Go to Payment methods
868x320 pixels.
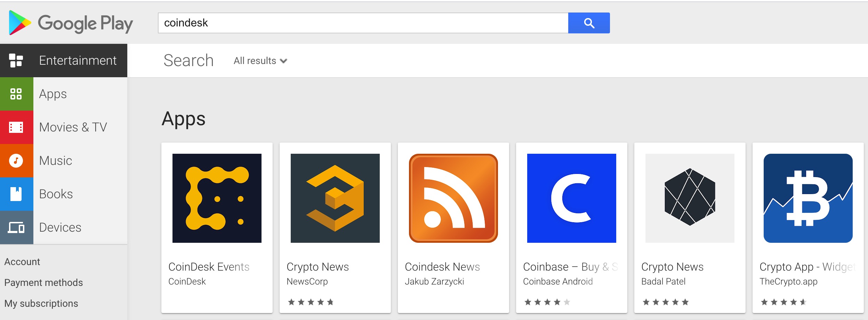[x=43, y=282]
